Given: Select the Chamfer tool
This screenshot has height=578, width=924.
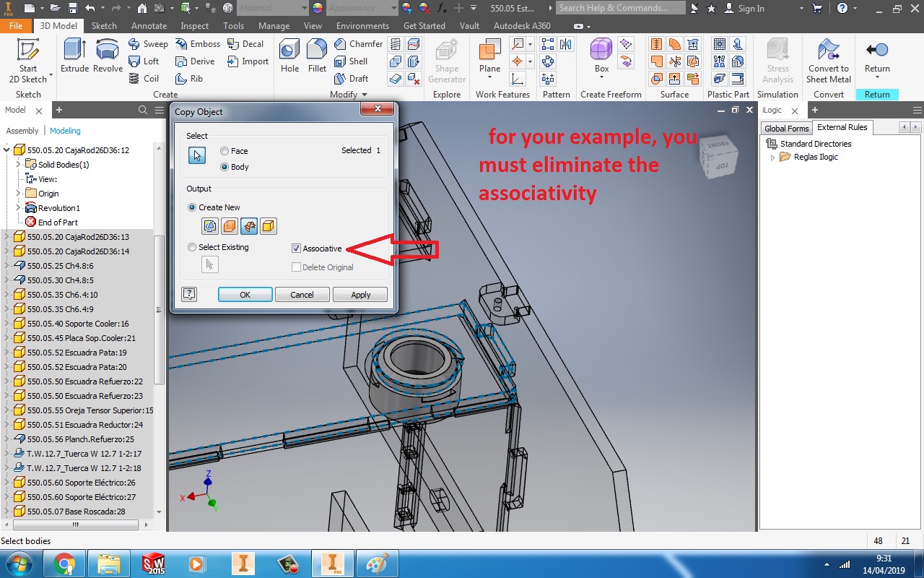Looking at the screenshot, I should pos(359,43).
